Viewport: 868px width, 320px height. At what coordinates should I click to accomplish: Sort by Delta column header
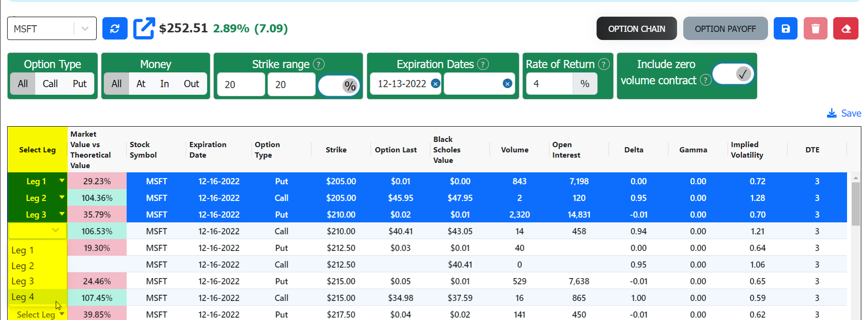pos(634,150)
